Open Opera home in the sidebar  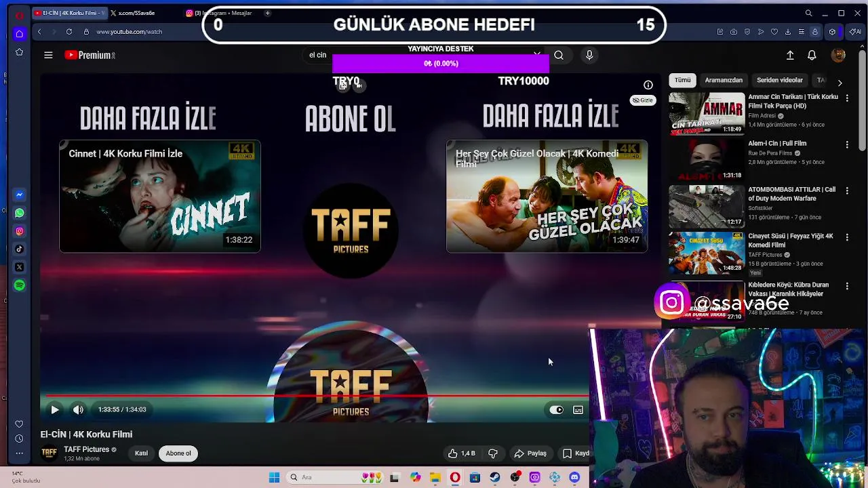(x=20, y=33)
